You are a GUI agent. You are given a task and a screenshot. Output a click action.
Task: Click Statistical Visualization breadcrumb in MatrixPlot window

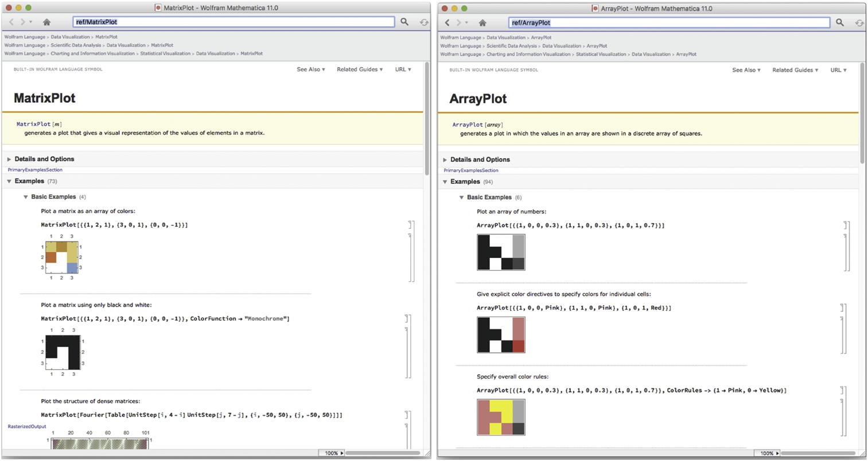click(x=165, y=53)
